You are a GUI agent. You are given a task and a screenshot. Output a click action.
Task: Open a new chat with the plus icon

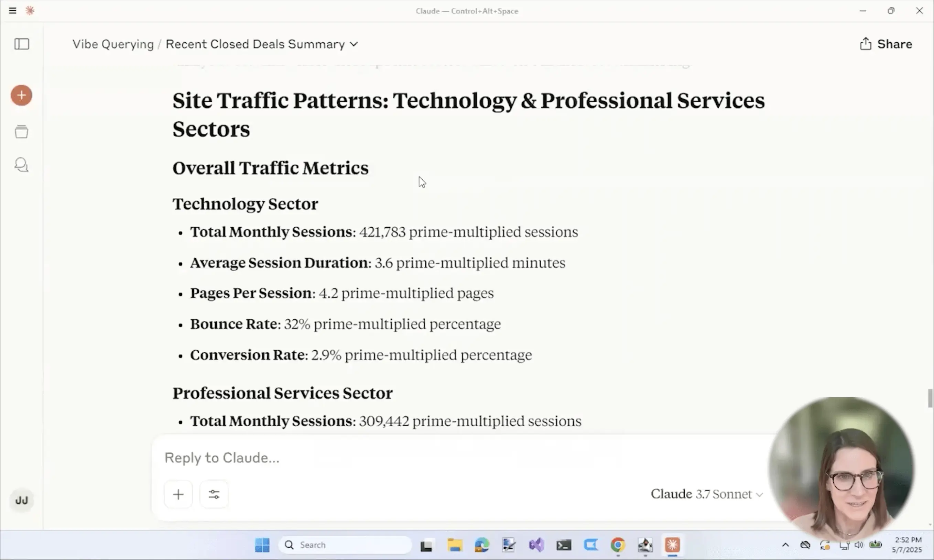[x=22, y=95]
